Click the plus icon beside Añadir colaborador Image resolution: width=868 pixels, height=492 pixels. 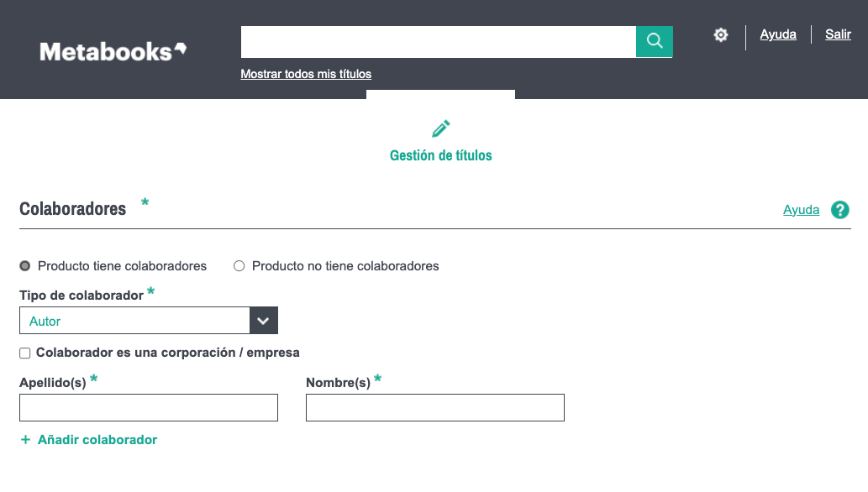(x=25, y=440)
